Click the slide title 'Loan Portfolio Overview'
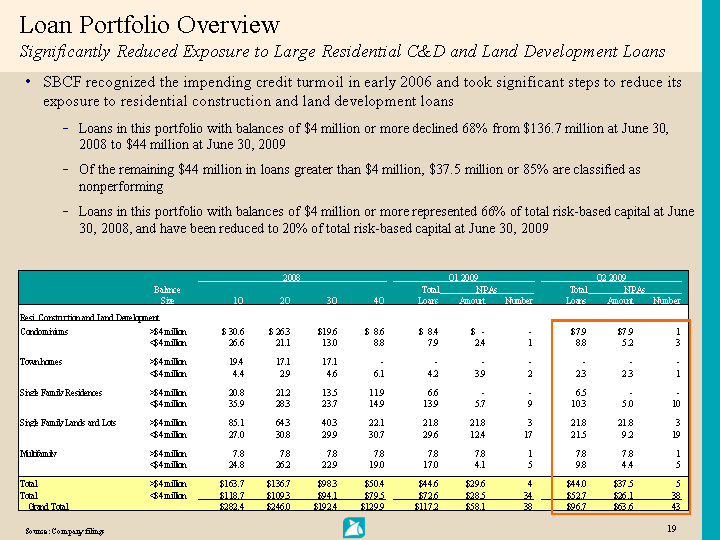The image size is (720, 540). 149,25
